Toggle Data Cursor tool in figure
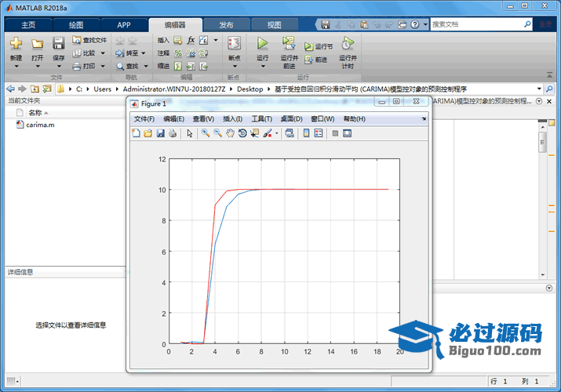561x392 pixels. pos(255,133)
